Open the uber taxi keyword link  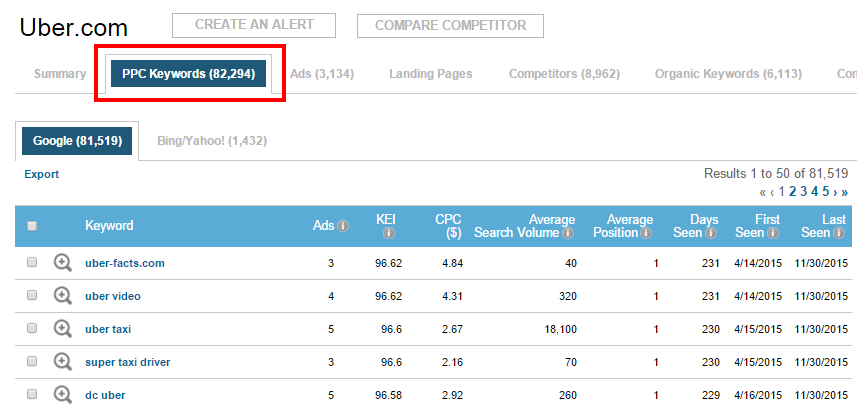pos(108,329)
